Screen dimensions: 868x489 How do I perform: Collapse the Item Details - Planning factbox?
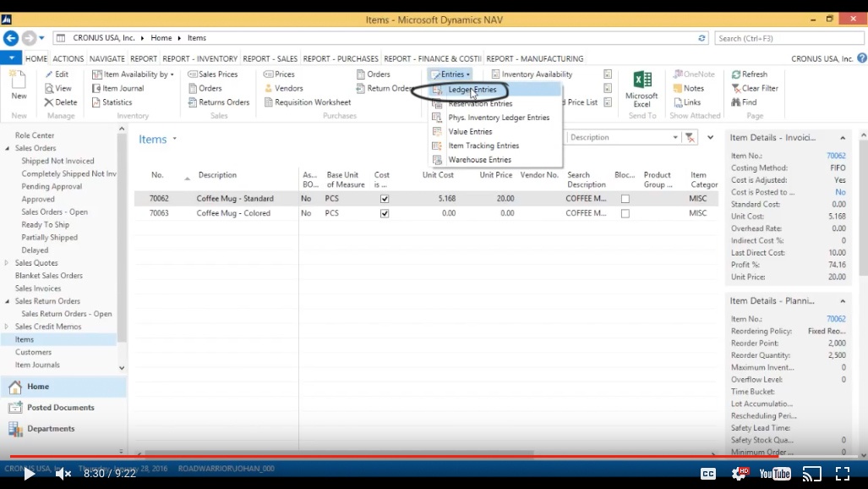(843, 301)
